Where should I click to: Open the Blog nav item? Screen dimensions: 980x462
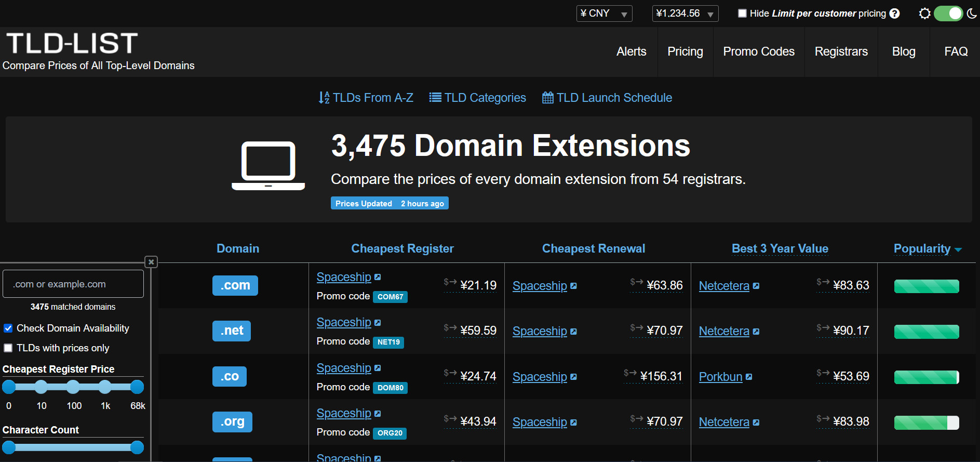coord(904,51)
